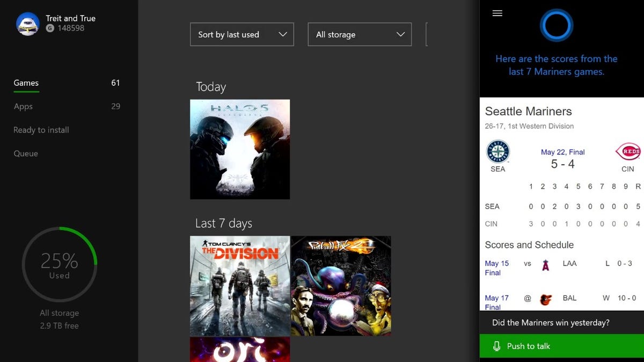Open the Queue section
The image size is (644, 362).
point(25,153)
